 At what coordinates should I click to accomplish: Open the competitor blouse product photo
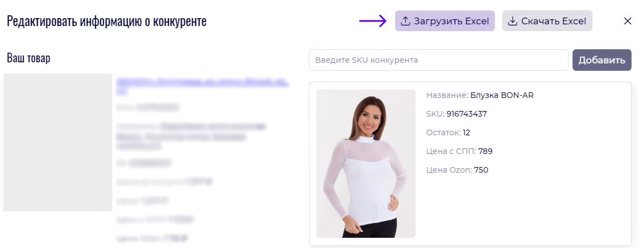(x=366, y=164)
